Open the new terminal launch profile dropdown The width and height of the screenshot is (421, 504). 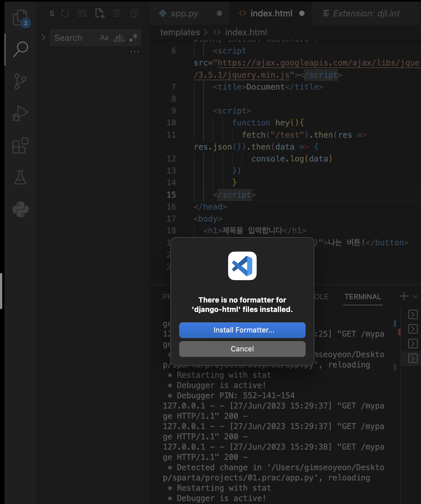click(x=415, y=296)
